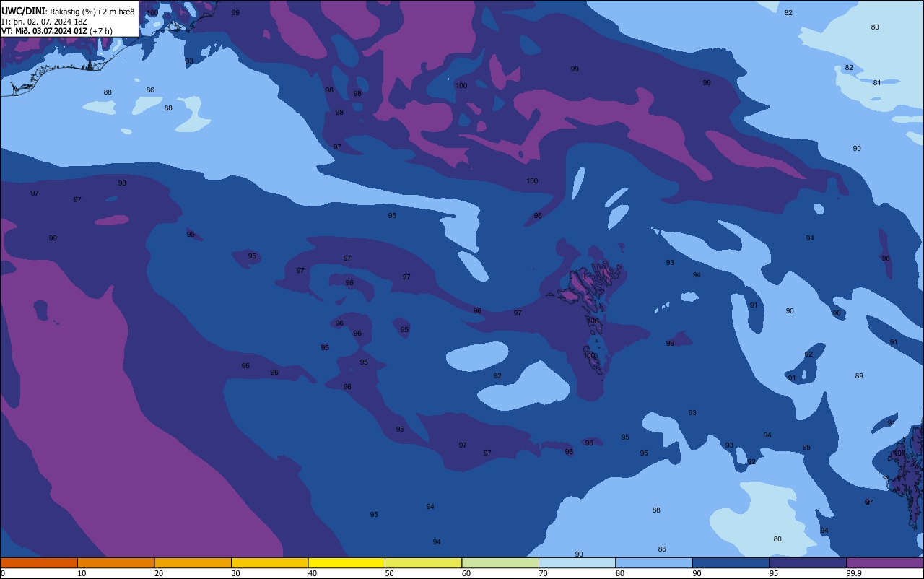The image size is (924, 579).
Task: Click the 70–80 pale blue legend swatch
Action: [577, 562]
